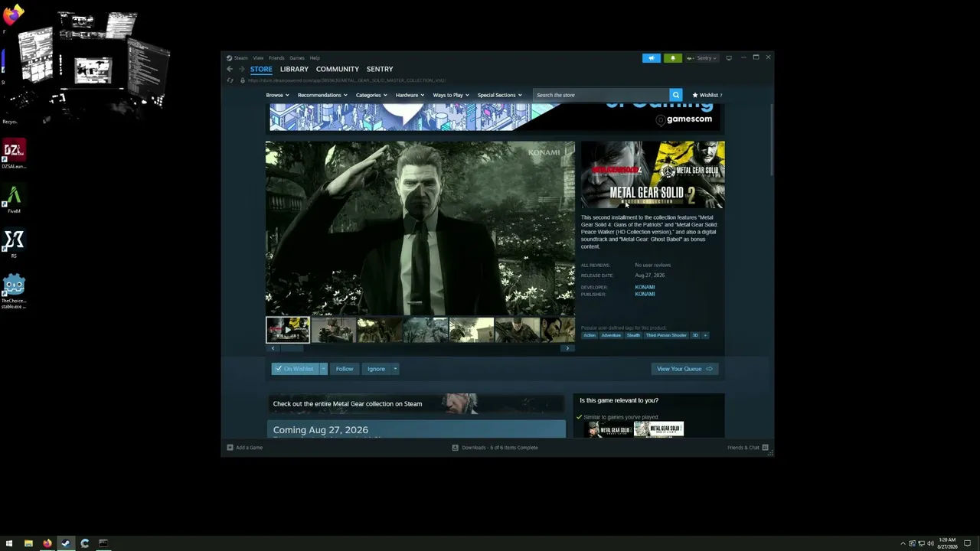
Task: Open the green notifications bell button
Action: click(673, 58)
